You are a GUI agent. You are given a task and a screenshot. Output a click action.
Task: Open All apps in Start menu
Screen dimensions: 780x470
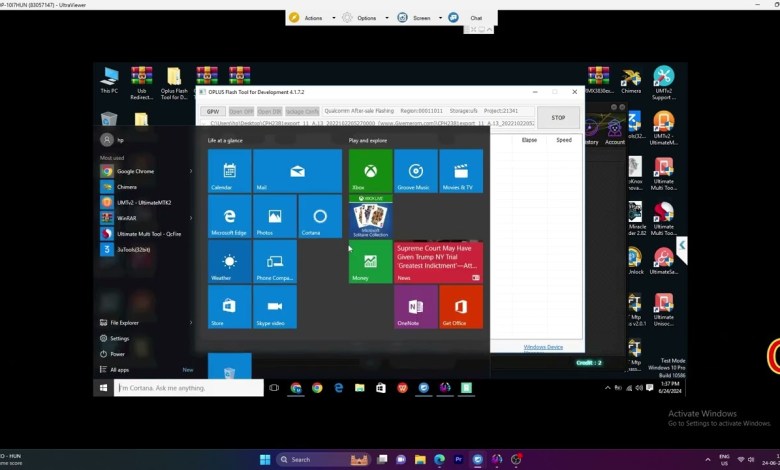120,369
